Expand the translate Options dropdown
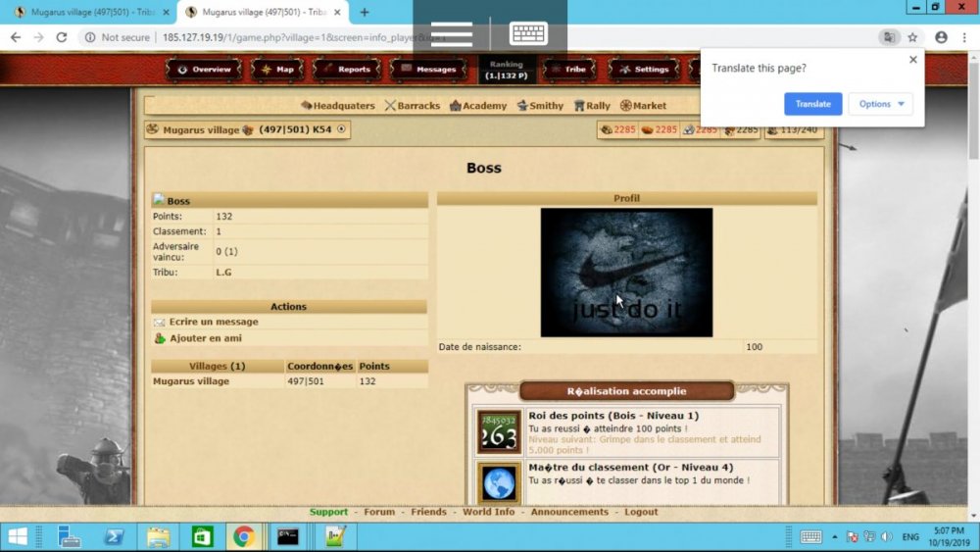Viewport: 980px width, 552px height. [x=880, y=104]
